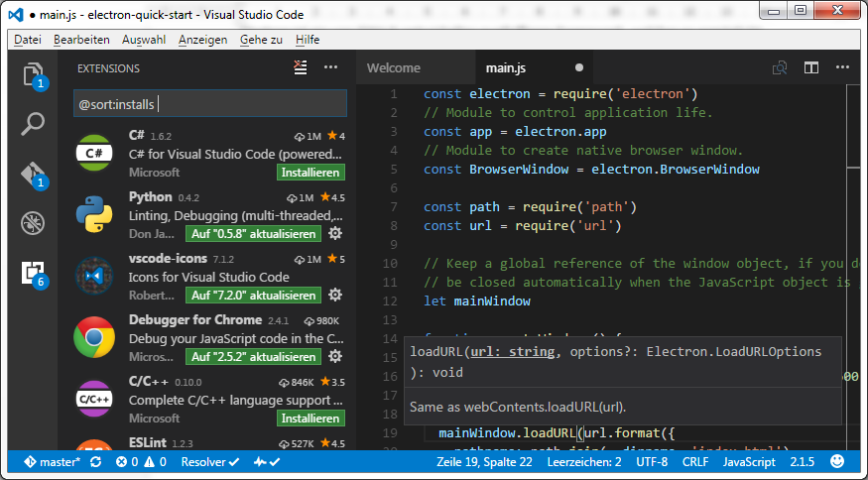Switch to the Welcome tab
This screenshot has width=868, height=480.
416,67
